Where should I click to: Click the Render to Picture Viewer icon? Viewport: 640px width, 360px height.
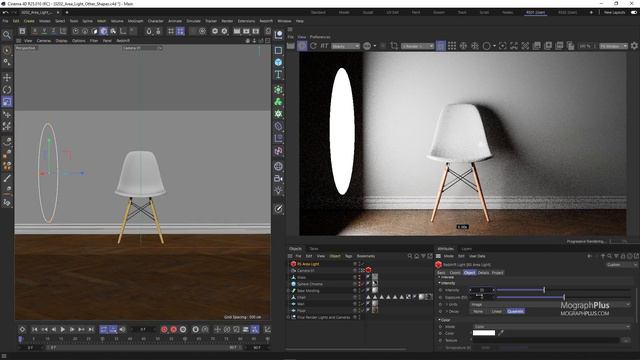tap(246, 31)
